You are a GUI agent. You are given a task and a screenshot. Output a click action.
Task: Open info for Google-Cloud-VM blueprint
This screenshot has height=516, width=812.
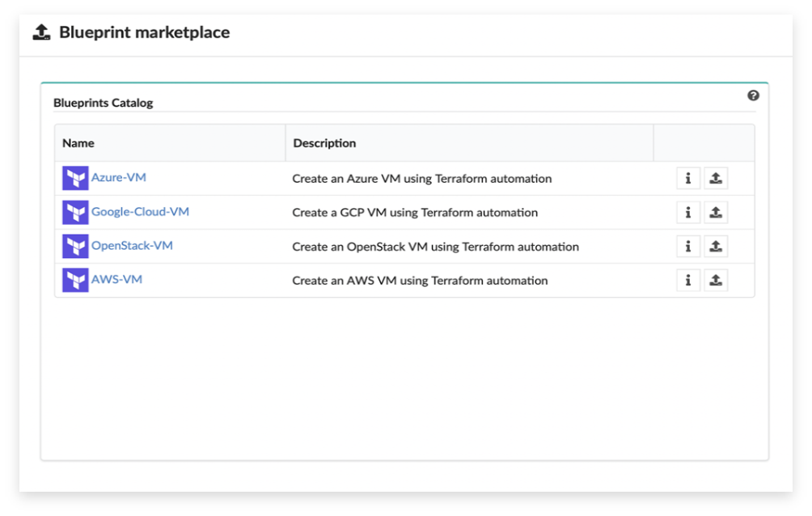coord(687,213)
